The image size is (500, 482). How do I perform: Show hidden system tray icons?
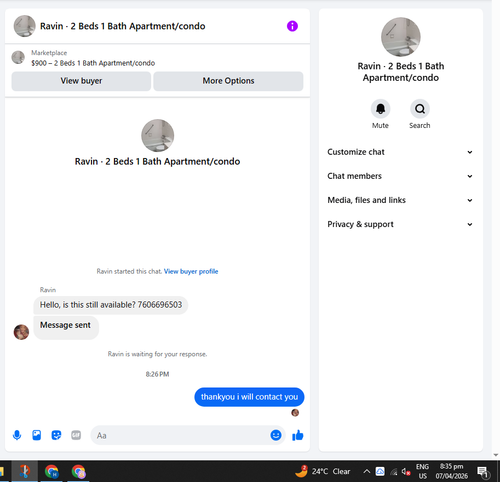click(x=366, y=471)
